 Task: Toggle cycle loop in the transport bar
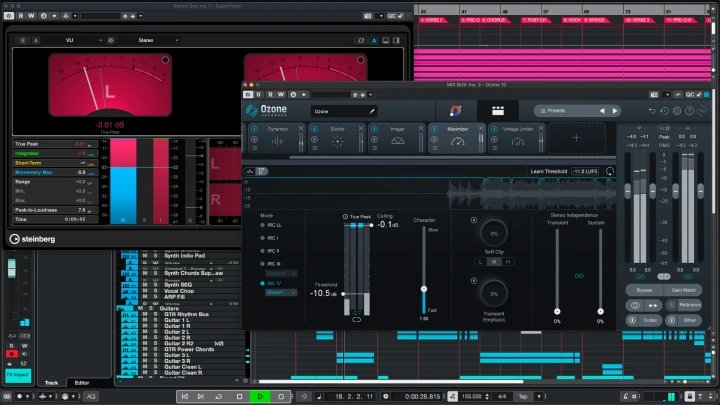(x=219, y=396)
